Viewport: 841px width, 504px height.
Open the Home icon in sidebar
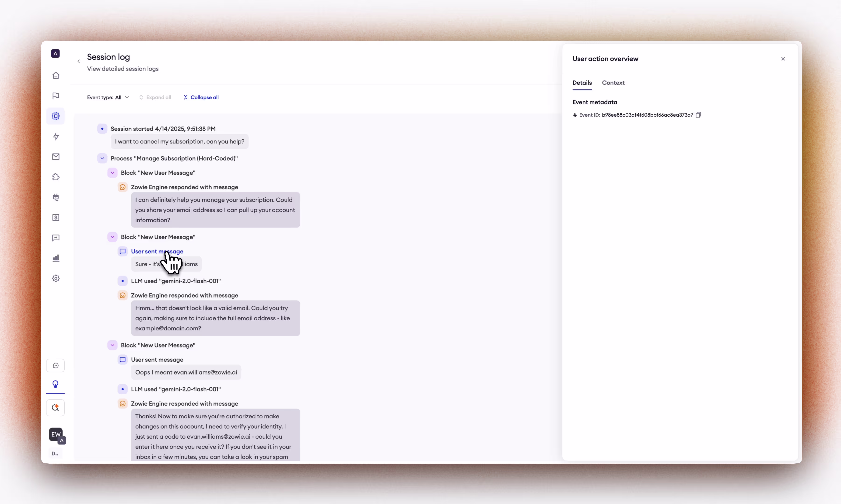click(56, 75)
